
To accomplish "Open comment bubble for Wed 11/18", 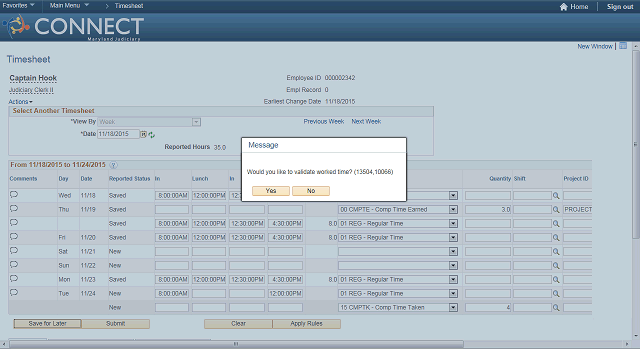I will 14,195.
